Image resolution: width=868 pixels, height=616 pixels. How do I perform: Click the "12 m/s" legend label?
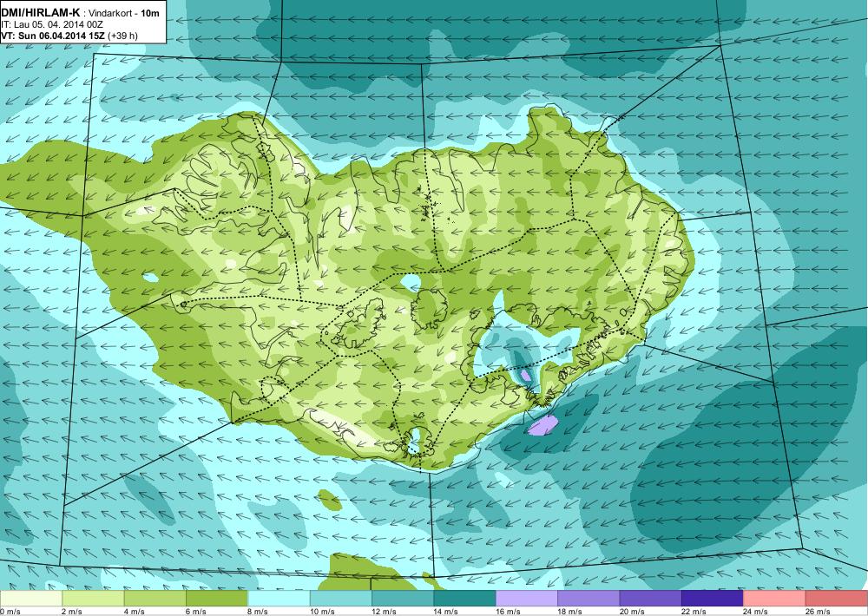coord(385,612)
